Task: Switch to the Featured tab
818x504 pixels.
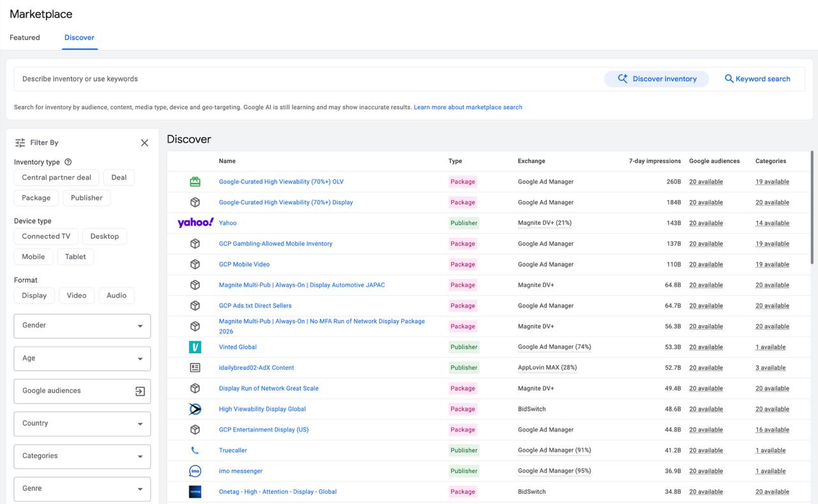Action: click(25, 38)
